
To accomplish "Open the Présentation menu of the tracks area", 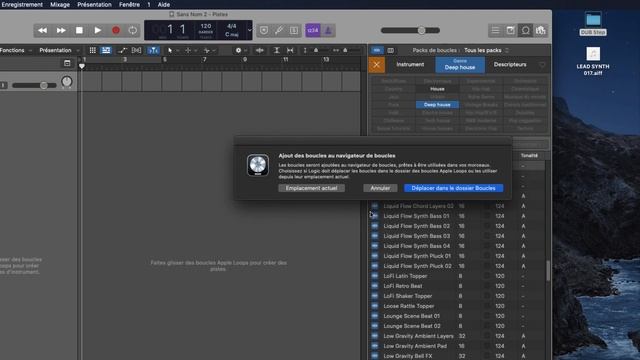I will point(59,50).
